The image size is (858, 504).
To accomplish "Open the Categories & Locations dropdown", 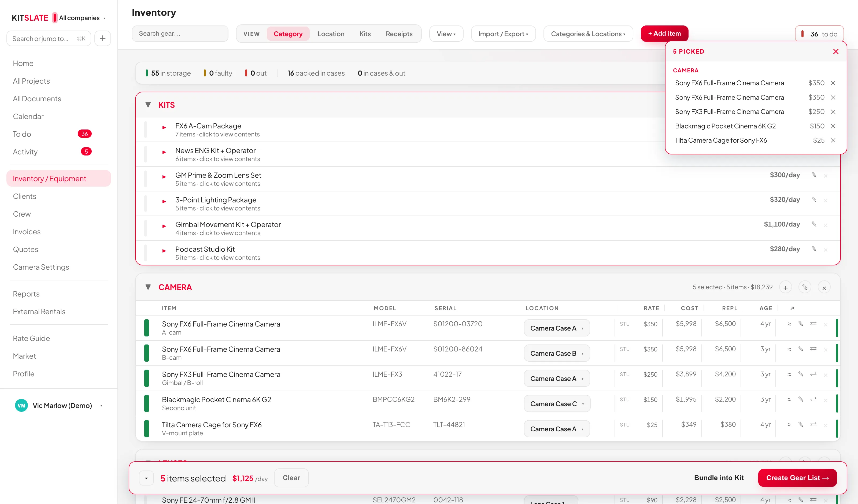I will pos(588,34).
